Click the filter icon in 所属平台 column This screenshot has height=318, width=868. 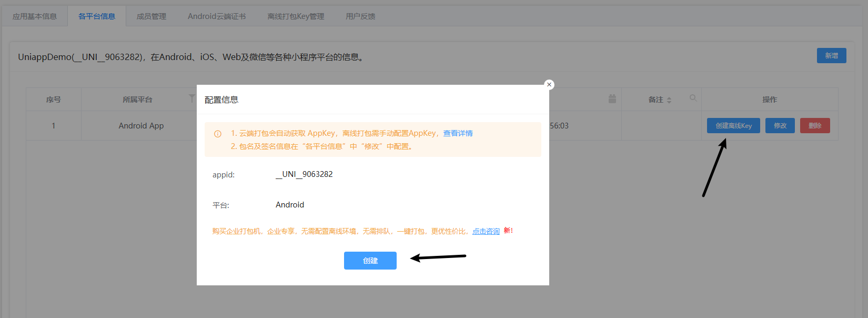[191, 98]
